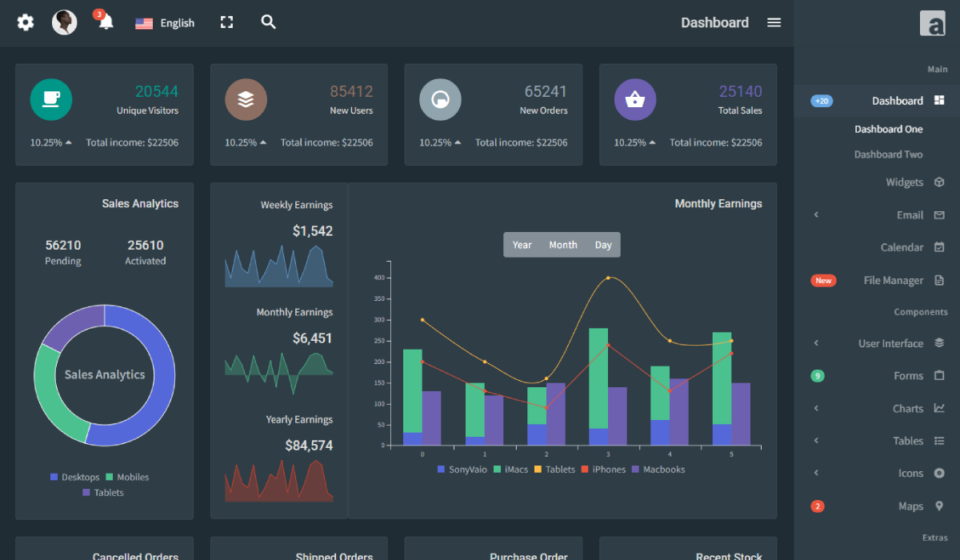Screen dimensions: 960x560
Task: Open the settings gear icon
Action: pyautogui.click(x=26, y=22)
